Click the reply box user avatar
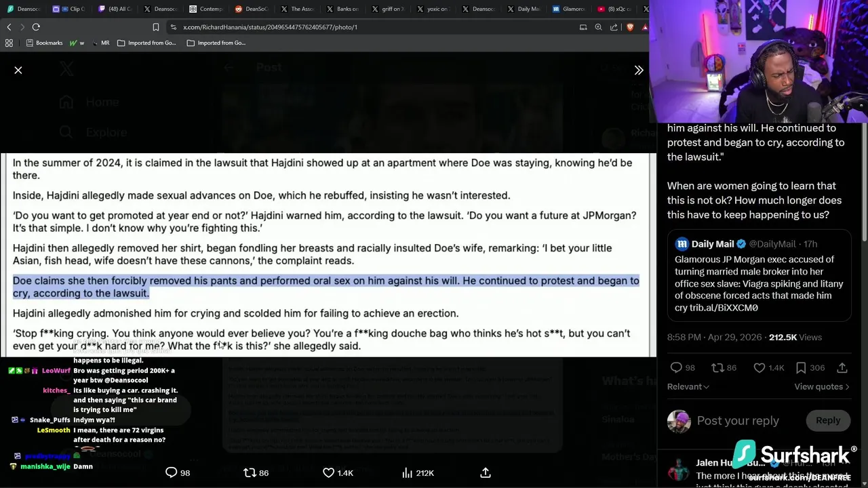The height and width of the screenshot is (488, 868). 678,421
